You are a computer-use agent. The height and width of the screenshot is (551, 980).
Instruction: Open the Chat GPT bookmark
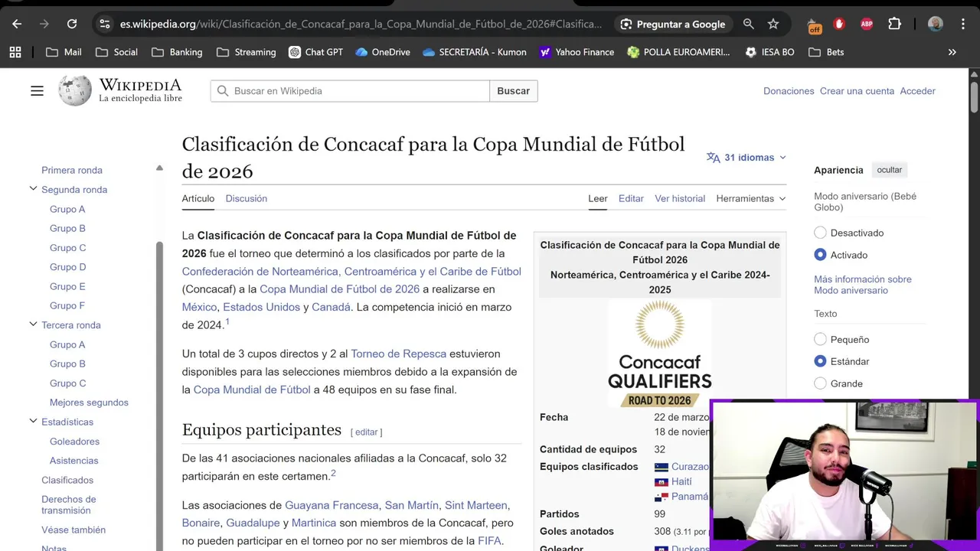tap(315, 52)
